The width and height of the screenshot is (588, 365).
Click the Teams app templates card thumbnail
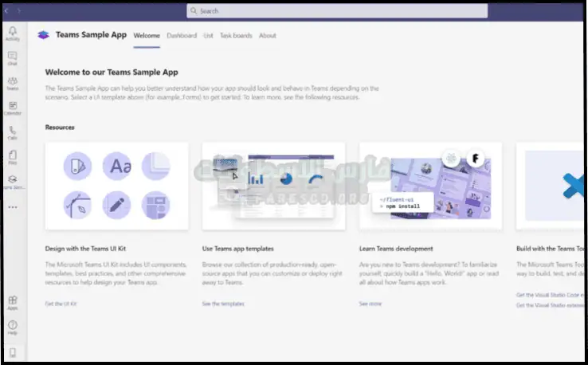[x=273, y=185]
